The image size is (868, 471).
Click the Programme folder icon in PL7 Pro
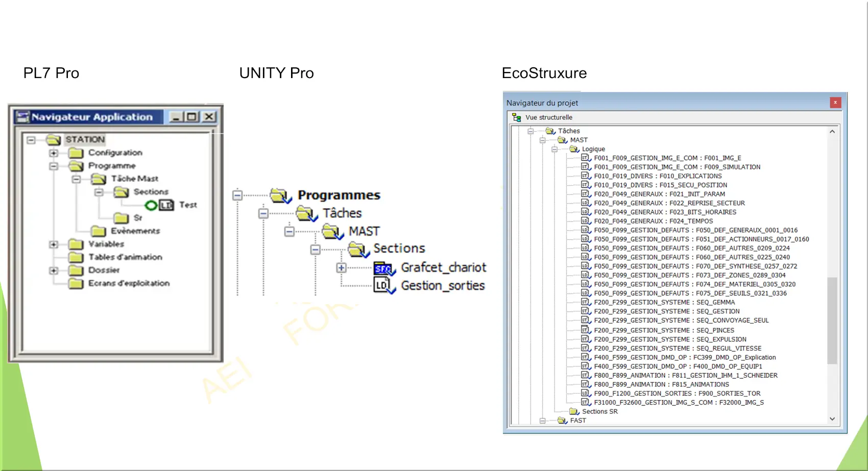click(76, 166)
